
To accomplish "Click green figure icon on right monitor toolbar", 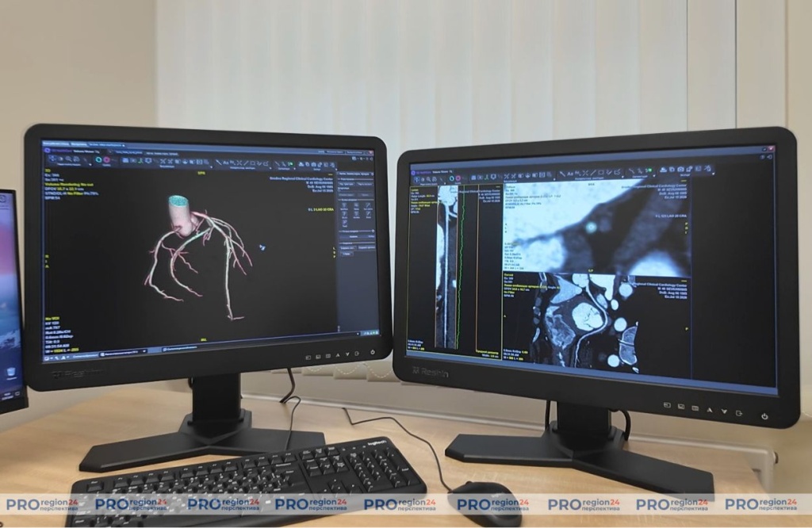I will tap(486, 178).
